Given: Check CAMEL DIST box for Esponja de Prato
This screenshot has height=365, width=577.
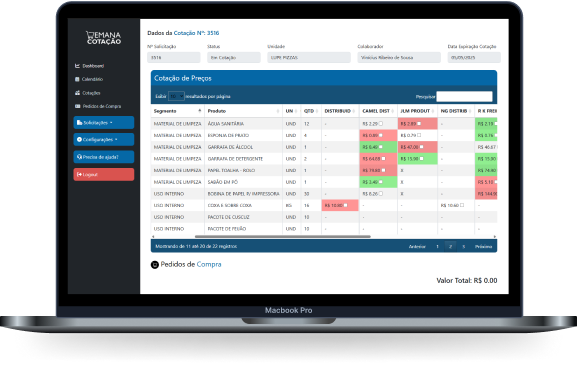Looking at the screenshot, I should coord(381,135).
